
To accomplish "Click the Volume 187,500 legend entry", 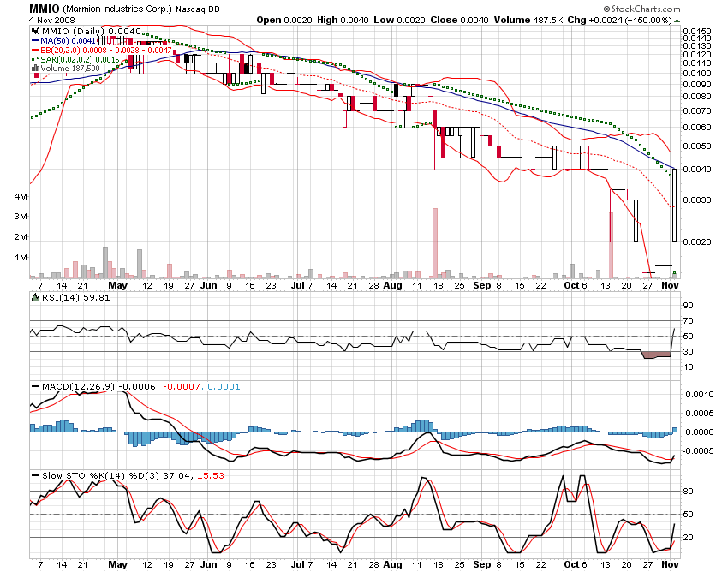I will click(x=66, y=69).
